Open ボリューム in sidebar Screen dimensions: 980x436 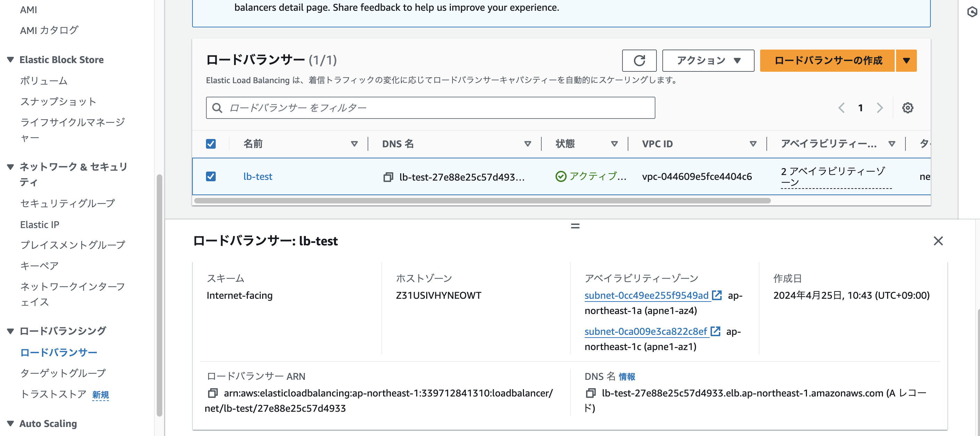(x=44, y=81)
